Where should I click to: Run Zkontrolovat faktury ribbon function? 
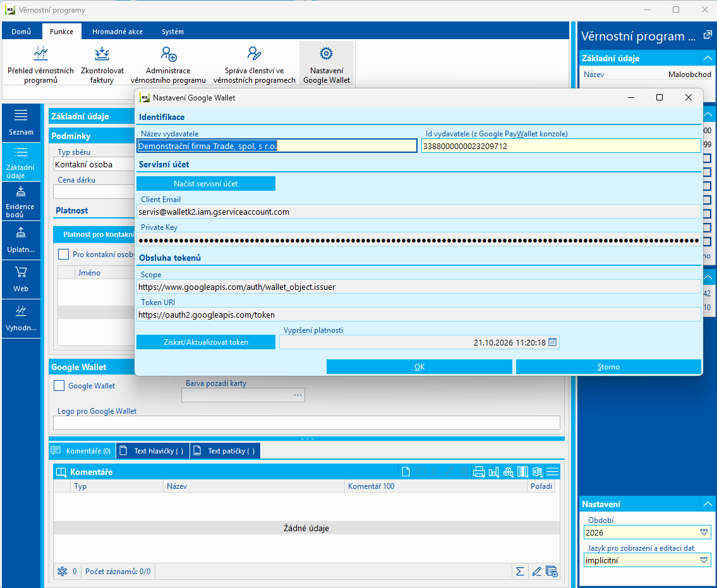point(102,64)
